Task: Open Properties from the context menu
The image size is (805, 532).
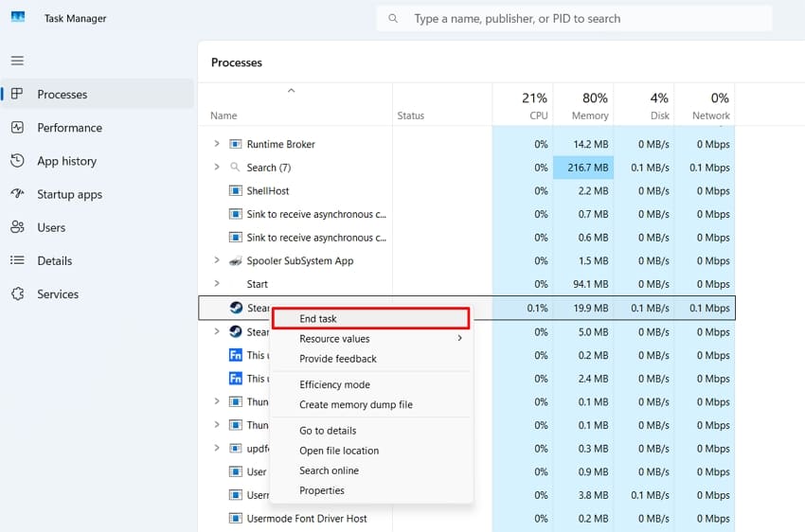Action: (370, 490)
